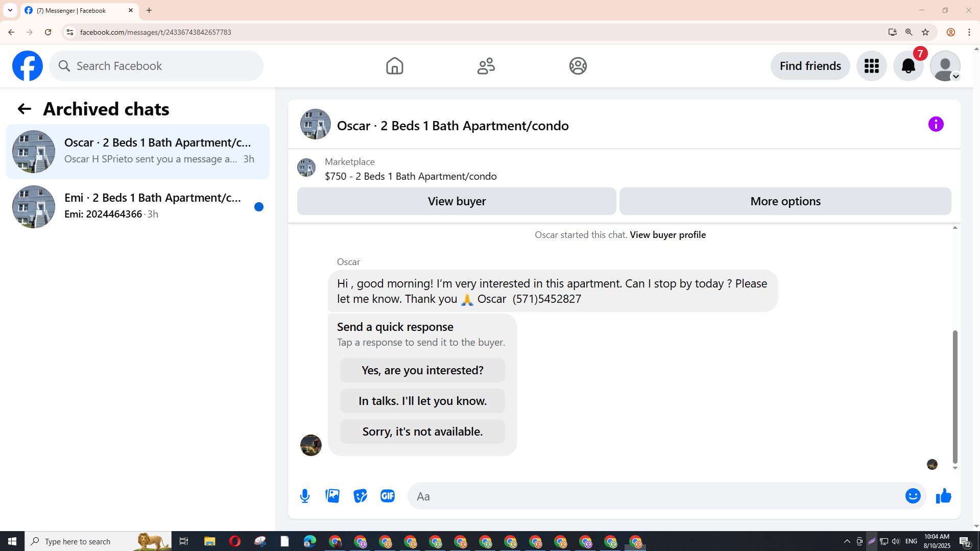Viewport: 980px width, 551px height.
Task: Select the Messenger browser tab
Action: pyautogui.click(x=79, y=10)
